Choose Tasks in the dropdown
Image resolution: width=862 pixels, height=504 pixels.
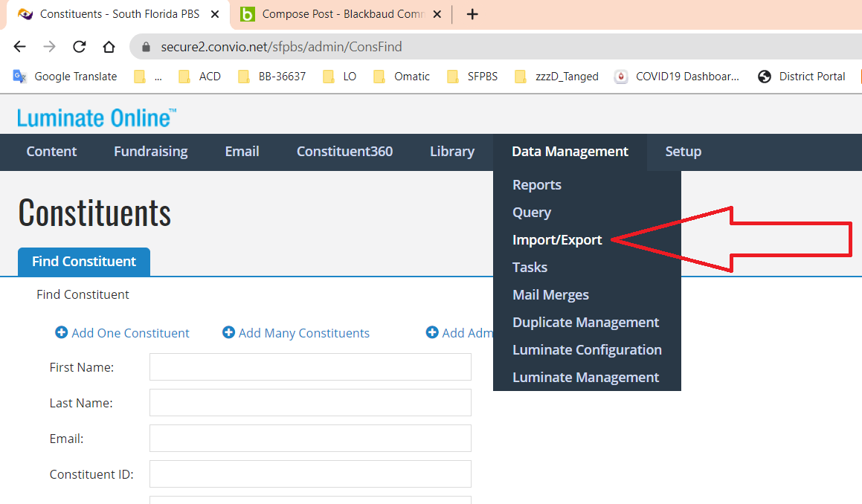point(530,267)
